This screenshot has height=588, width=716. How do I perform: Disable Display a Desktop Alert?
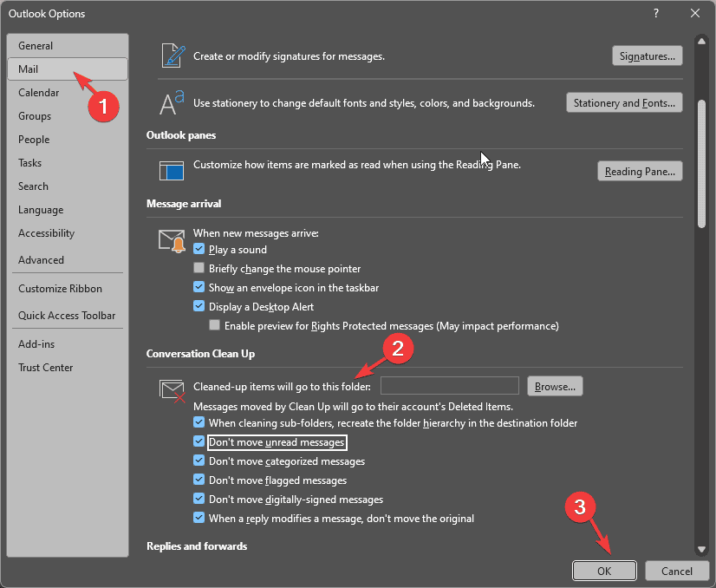tap(199, 307)
